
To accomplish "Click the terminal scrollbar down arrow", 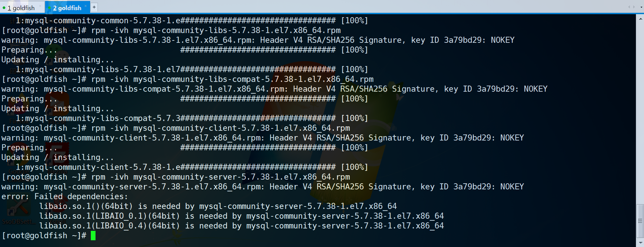I will click(x=640, y=242).
